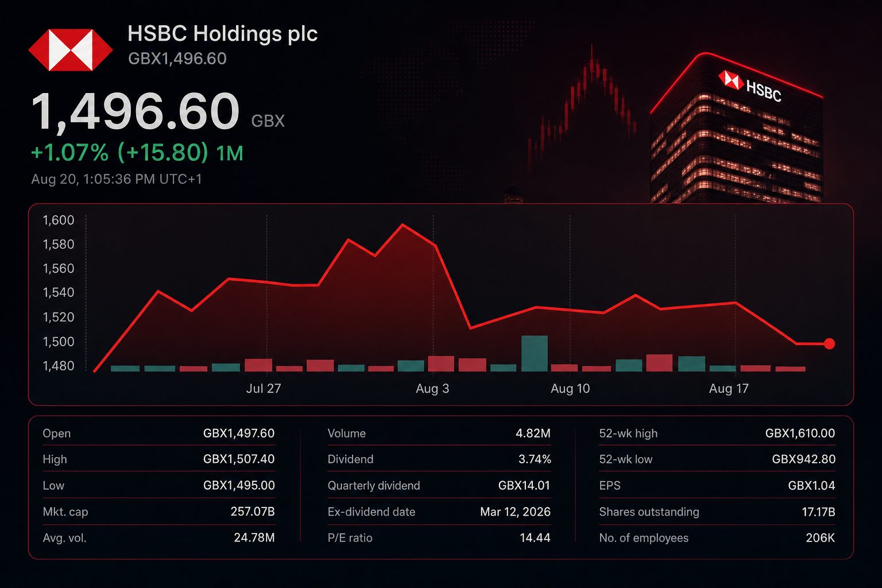Screen dimensions: 882x588
Task: Click the 1,500 y-axis label
Action: click(x=59, y=342)
